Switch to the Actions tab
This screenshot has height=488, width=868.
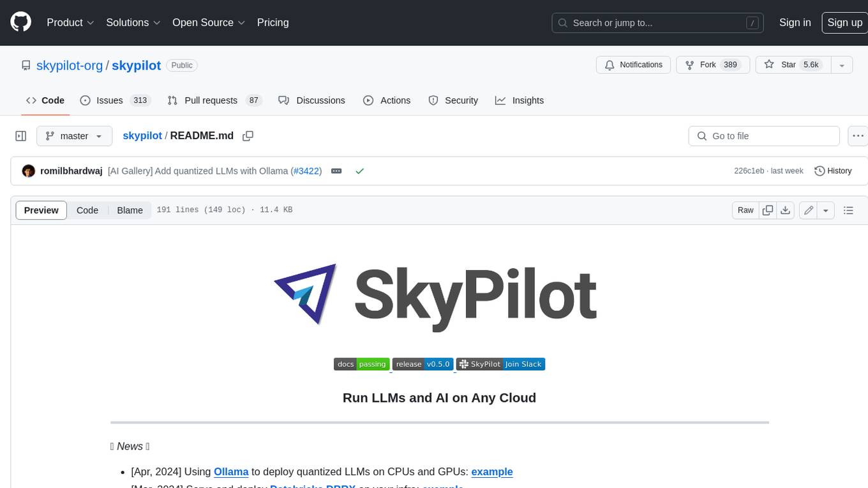point(387,100)
